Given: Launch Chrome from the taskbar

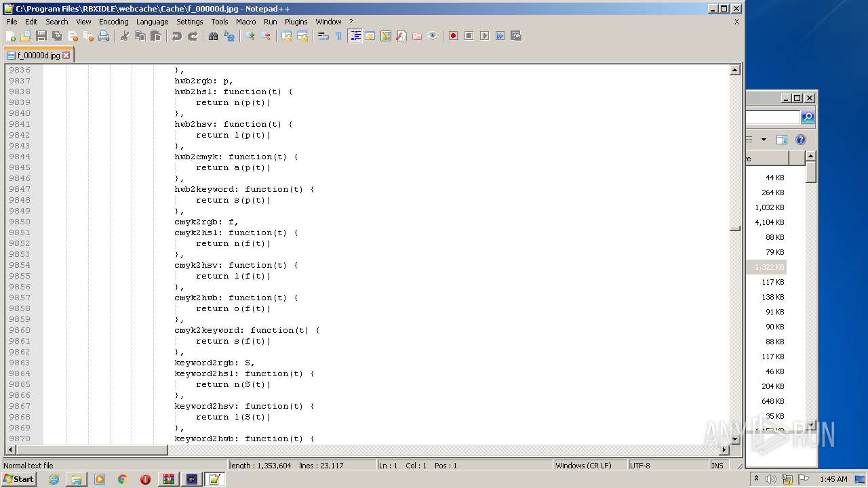Looking at the screenshot, I should pos(122,479).
